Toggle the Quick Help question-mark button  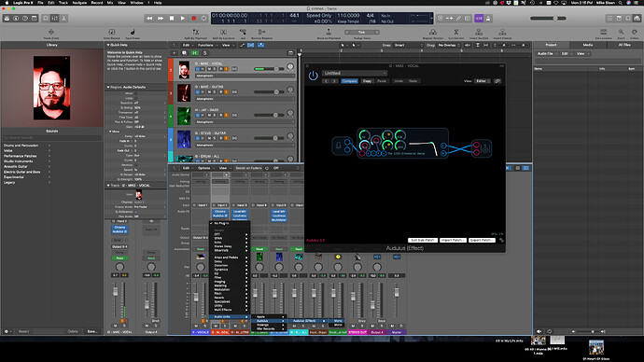(25, 18)
